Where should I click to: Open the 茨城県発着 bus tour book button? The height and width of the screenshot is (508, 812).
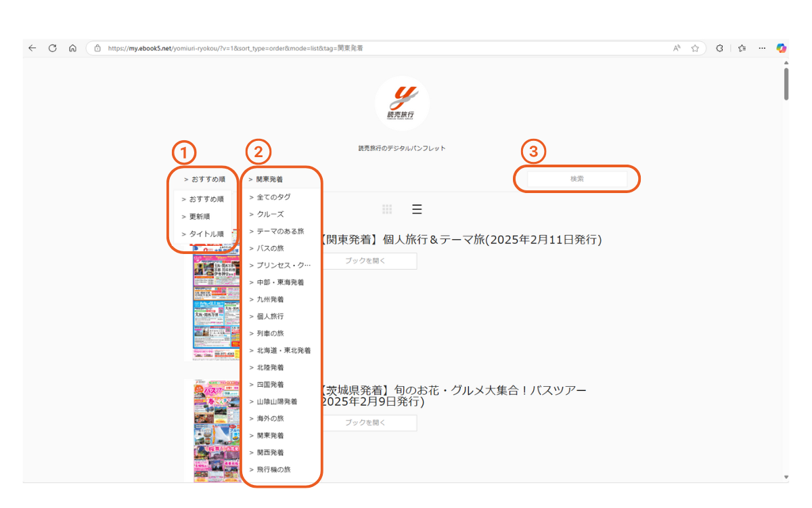[368, 423]
